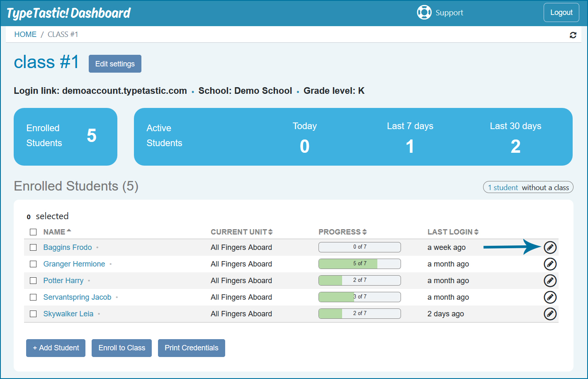Click the edit pencil icon for Granger Hermione
588x379 pixels.
click(550, 264)
